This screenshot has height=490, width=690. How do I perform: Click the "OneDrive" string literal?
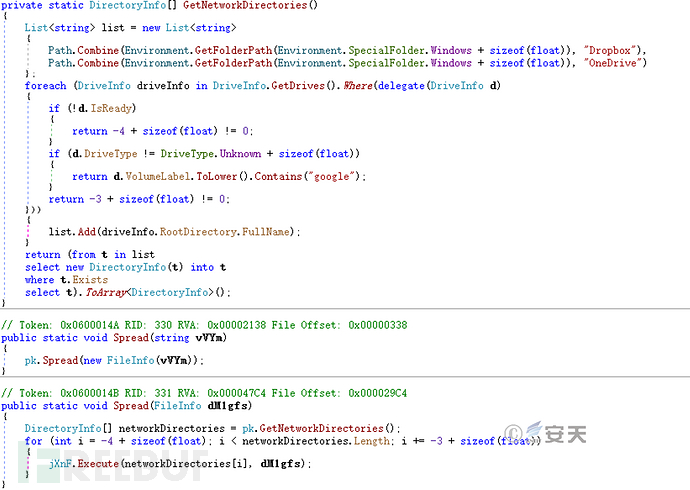click(x=613, y=63)
